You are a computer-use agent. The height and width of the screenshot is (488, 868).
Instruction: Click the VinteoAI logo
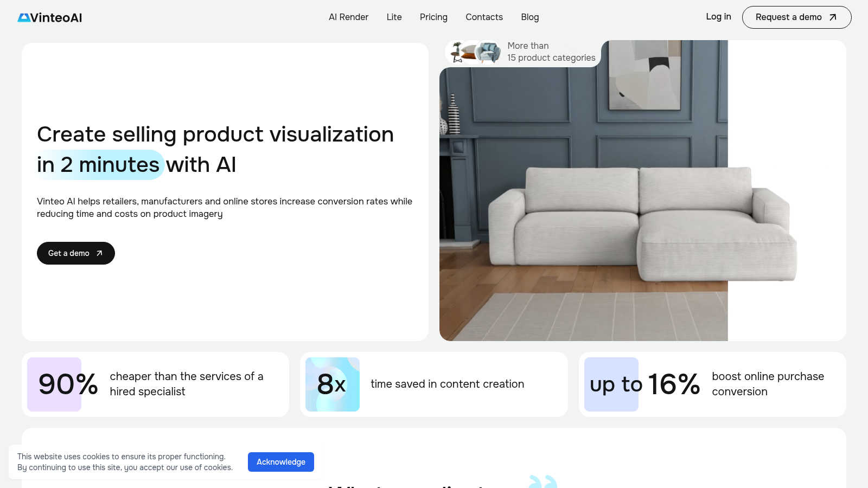pos(50,17)
